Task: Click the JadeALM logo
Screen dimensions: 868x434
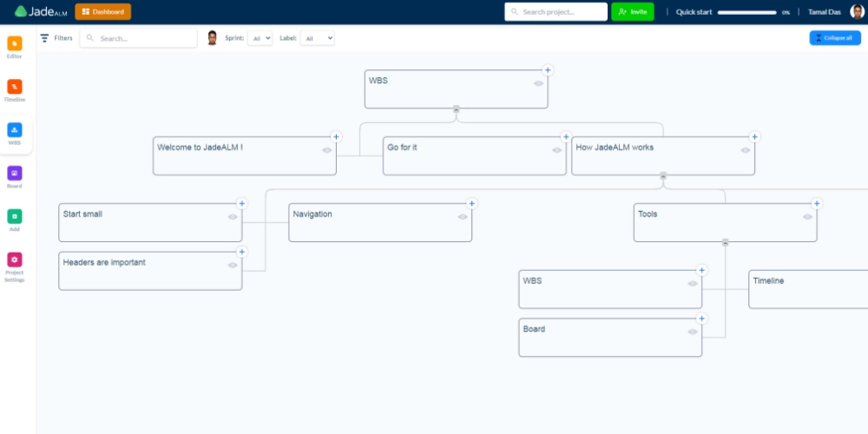Action: click(41, 11)
